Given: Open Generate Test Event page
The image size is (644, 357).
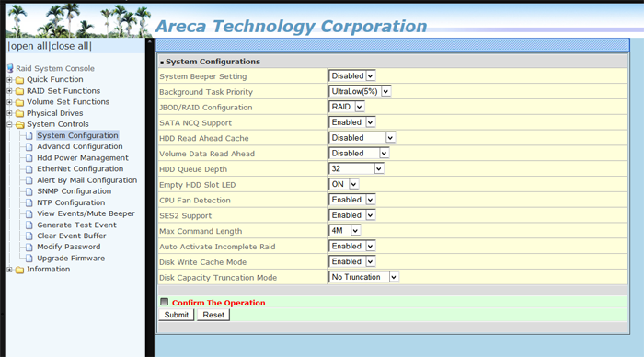Looking at the screenshot, I should coord(76,225).
